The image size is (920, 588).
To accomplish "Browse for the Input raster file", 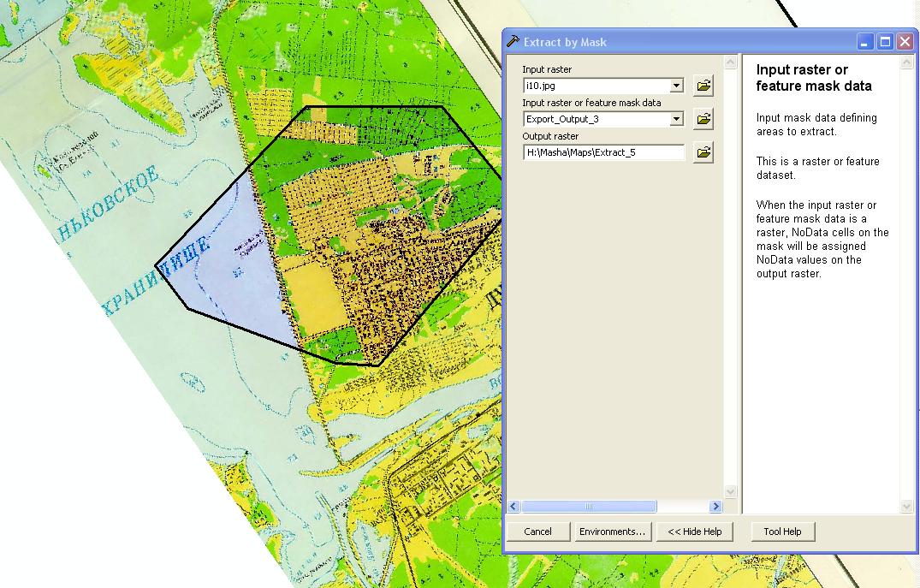I will point(703,86).
